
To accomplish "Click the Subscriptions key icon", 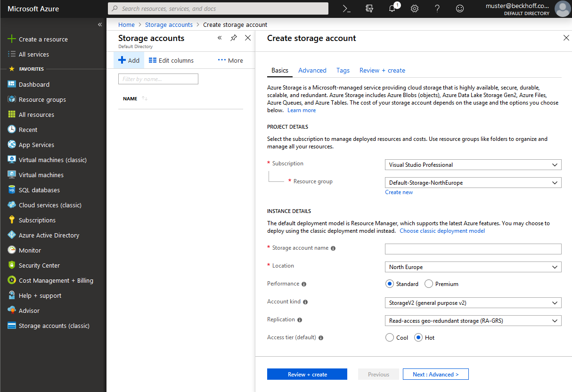I will (12, 220).
